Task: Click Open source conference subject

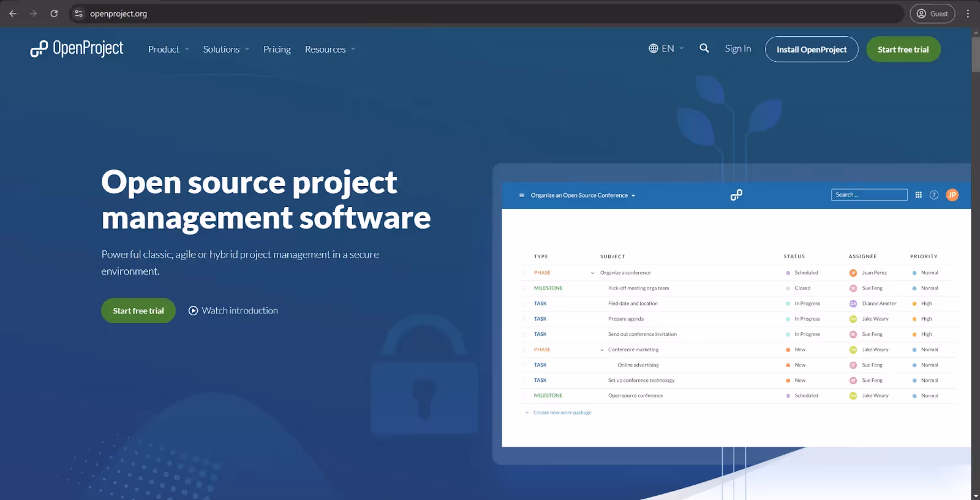Action: (635, 395)
